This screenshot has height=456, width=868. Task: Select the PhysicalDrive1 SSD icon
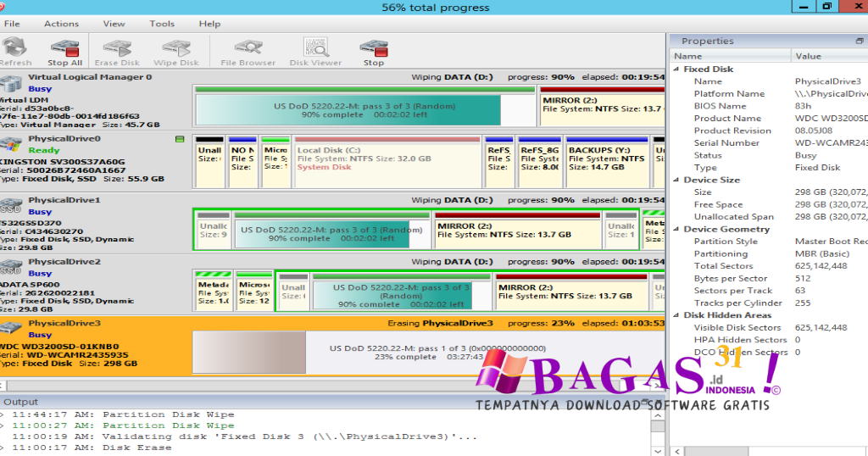pos(11,206)
